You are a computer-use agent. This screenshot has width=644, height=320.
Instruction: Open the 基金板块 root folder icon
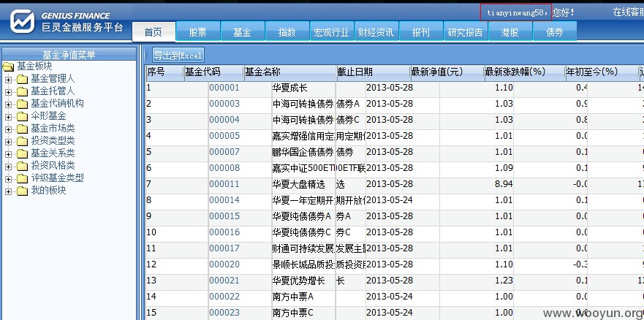8,66
